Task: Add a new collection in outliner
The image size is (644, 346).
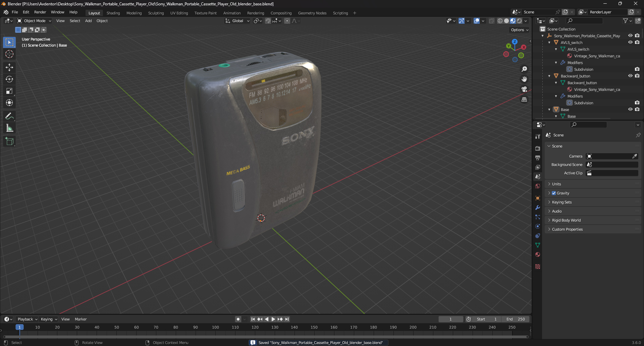Action: coord(638,21)
